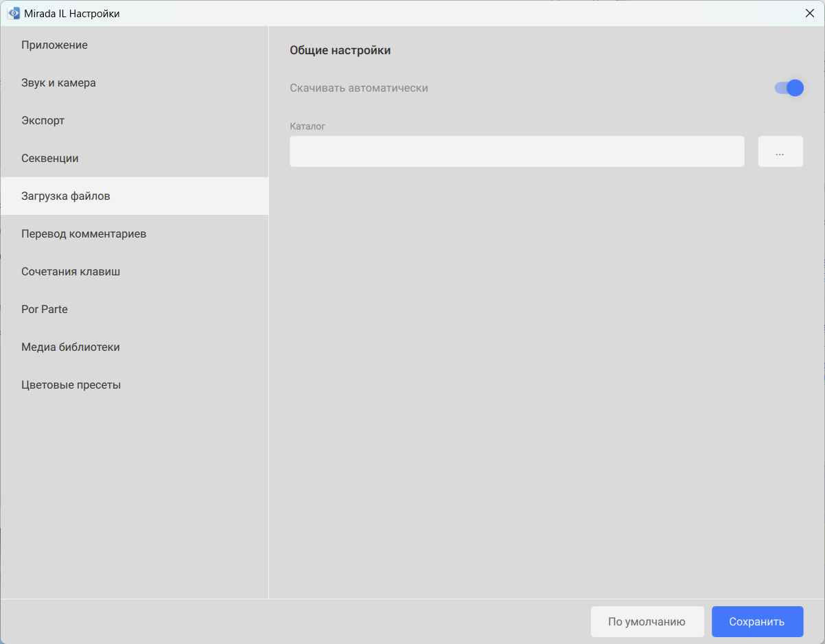Viewport: 825px width, 644px height.
Task: Click the Каталог field label
Action: pos(307,126)
